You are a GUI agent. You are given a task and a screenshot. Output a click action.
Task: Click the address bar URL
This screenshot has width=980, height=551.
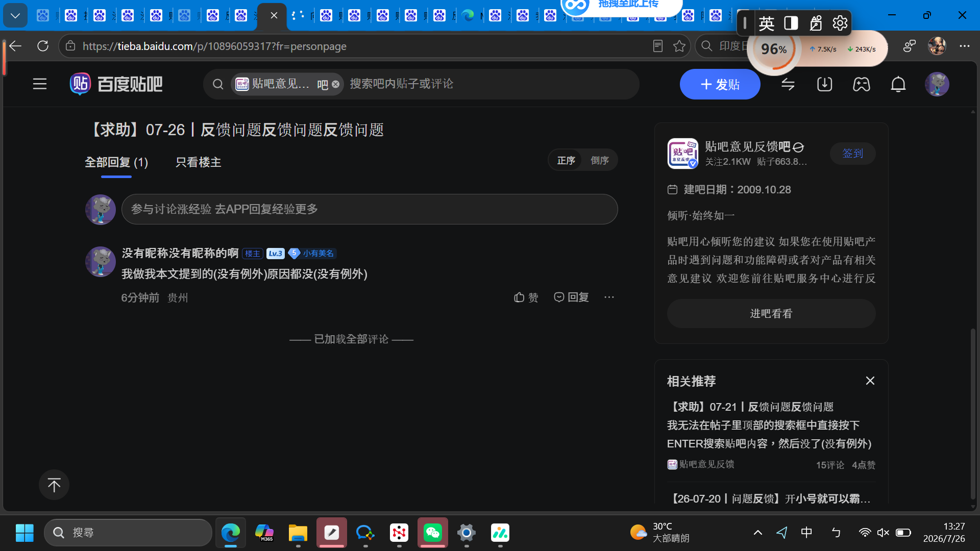point(214,46)
